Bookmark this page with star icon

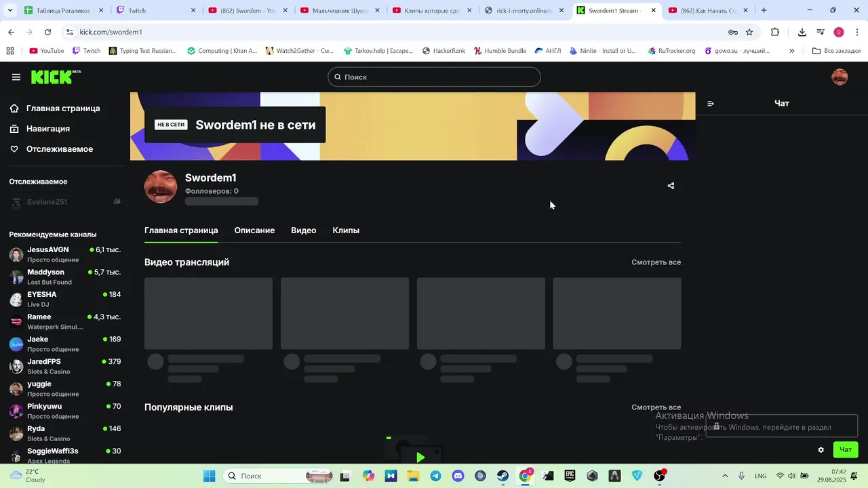point(749,32)
